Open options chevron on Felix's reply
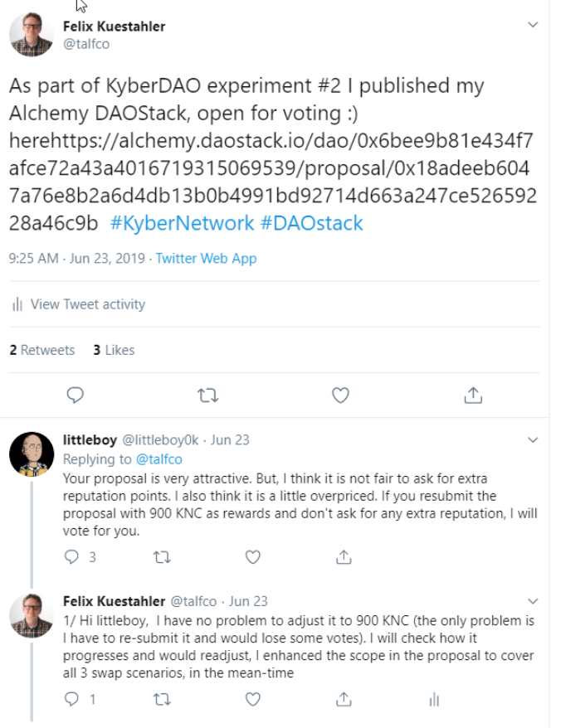This screenshot has width=561, height=728. (x=534, y=599)
